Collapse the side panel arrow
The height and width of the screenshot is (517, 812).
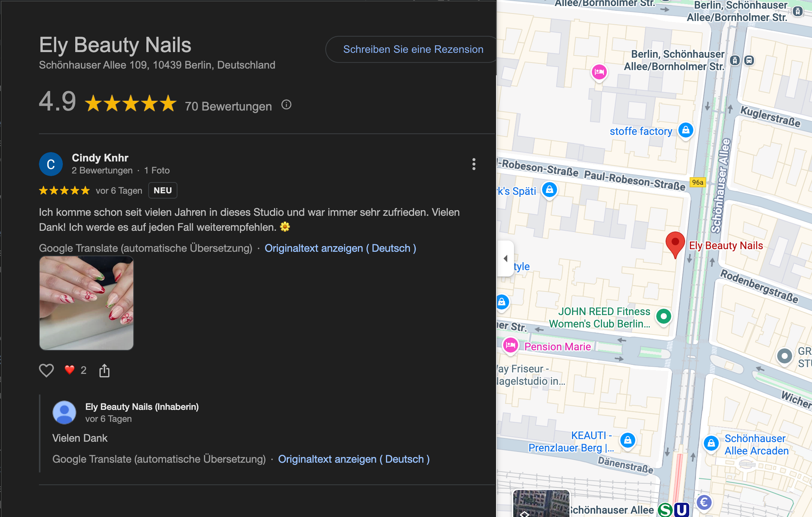click(505, 258)
